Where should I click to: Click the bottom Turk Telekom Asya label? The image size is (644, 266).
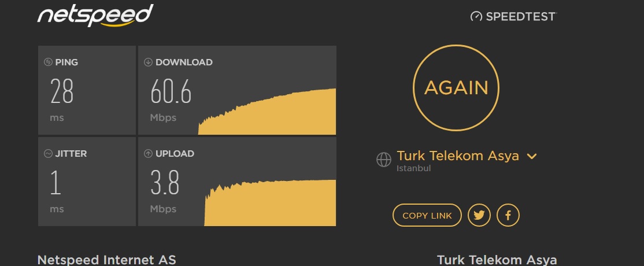pyautogui.click(x=497, y=260)
